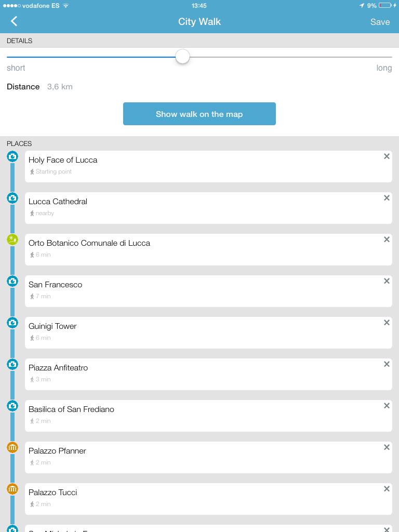399x532 pixels.
Task: Open the Guinigi Tower place entry
Action: [x=209, y=333]
